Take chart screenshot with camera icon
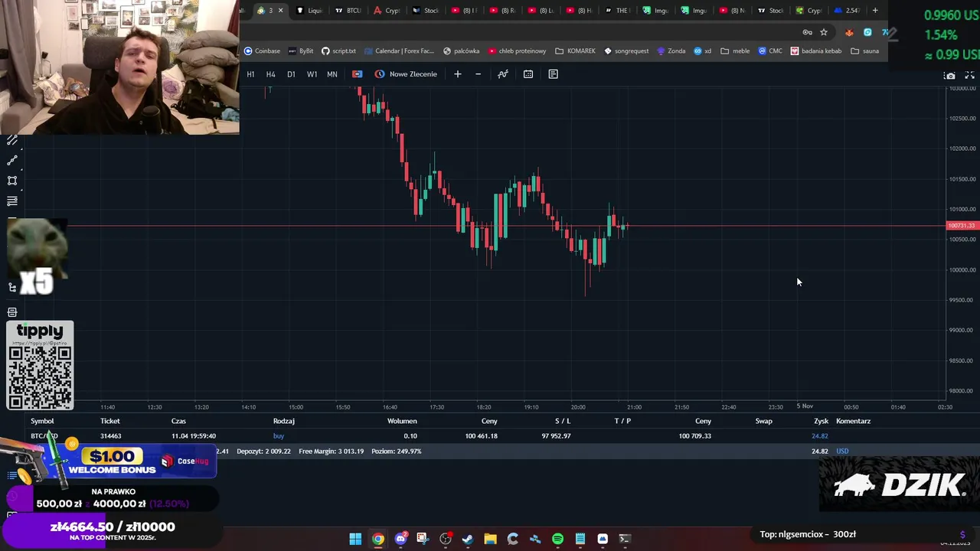The width and height of the screenshot is (980, 551). coord(950,76)
